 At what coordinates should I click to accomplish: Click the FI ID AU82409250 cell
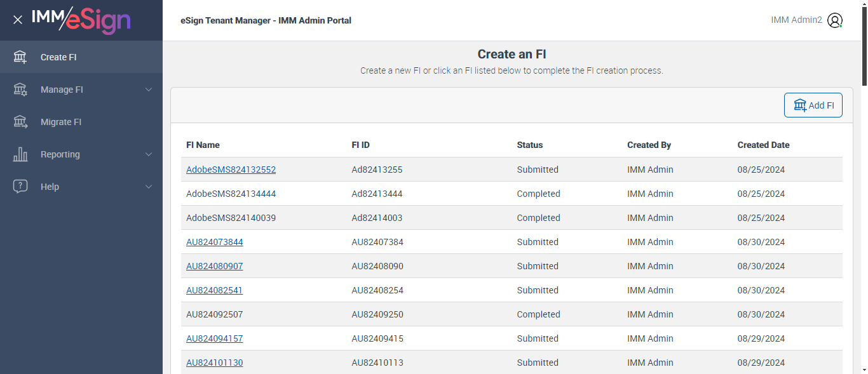point(377,314)
